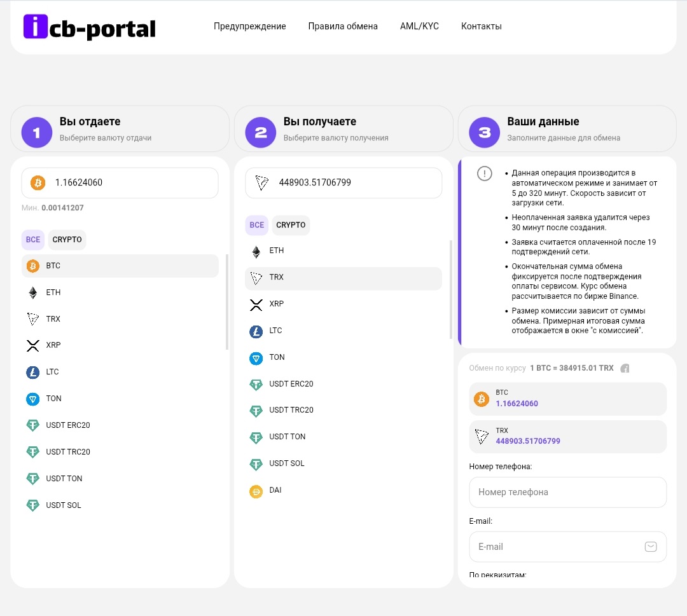Viewport: 687px width, 616px height.
Task: Select the TON currency in the give list
Action: click(x=120, y=399)
